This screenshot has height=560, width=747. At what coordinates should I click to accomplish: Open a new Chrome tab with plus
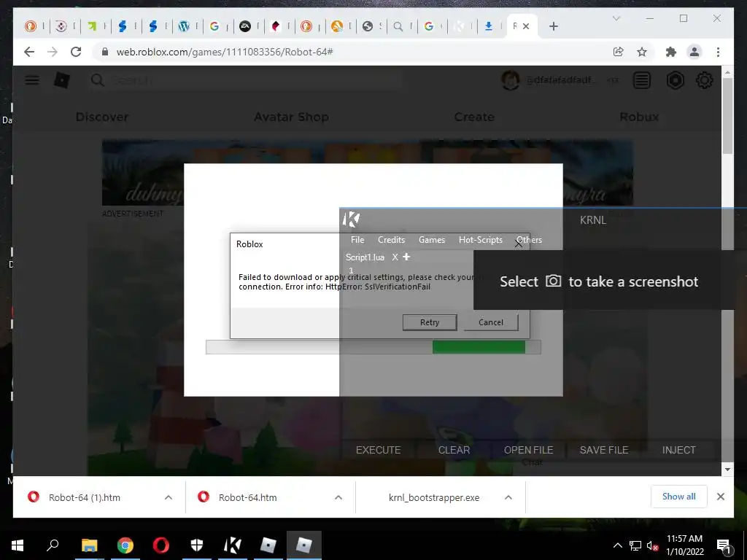pos(553,27)
